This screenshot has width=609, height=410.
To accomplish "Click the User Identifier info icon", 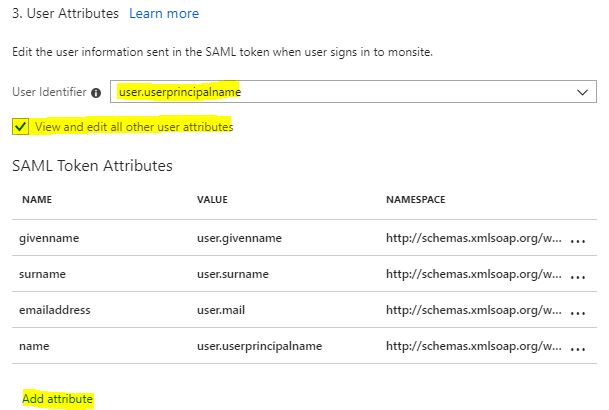I will click(96, 92).
